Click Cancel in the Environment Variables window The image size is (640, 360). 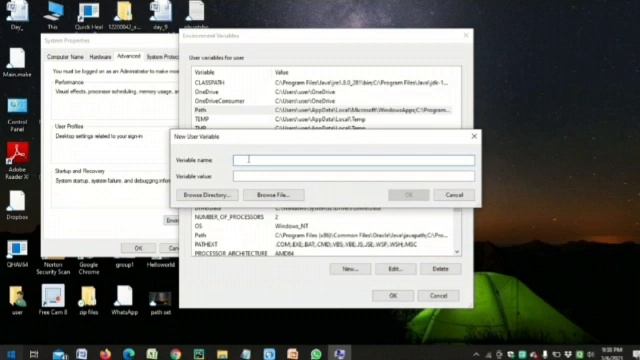pyautogui.click(x=438, y=296)
